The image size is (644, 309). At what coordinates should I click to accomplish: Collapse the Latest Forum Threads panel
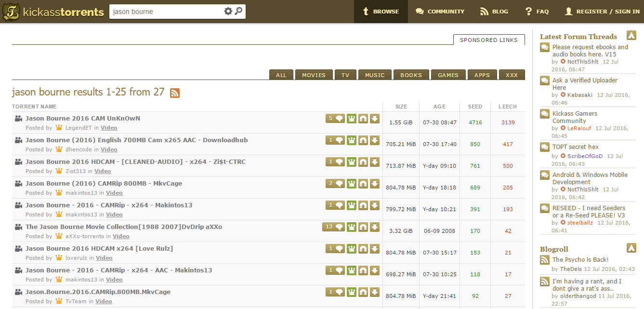pos(631,36)
